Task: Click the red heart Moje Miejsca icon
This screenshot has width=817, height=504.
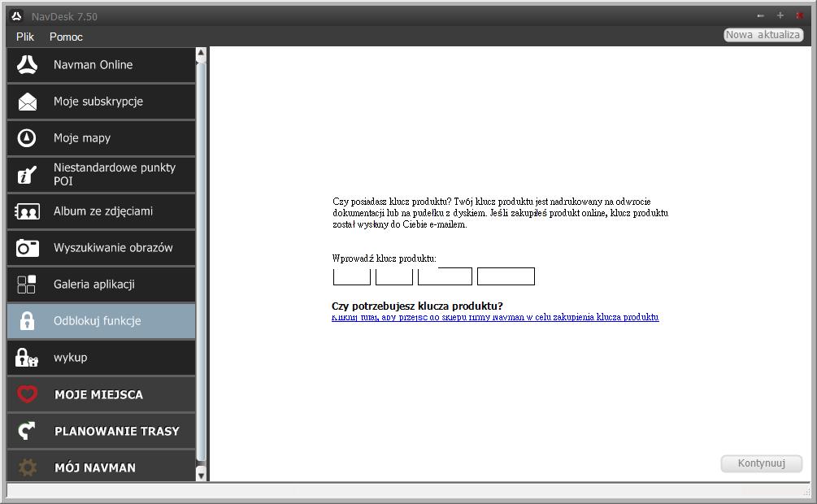Action: [x=27, y=394]
